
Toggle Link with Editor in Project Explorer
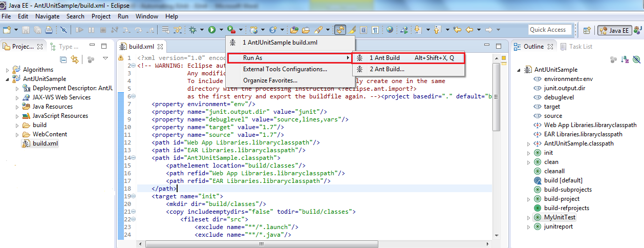point(75,59)
